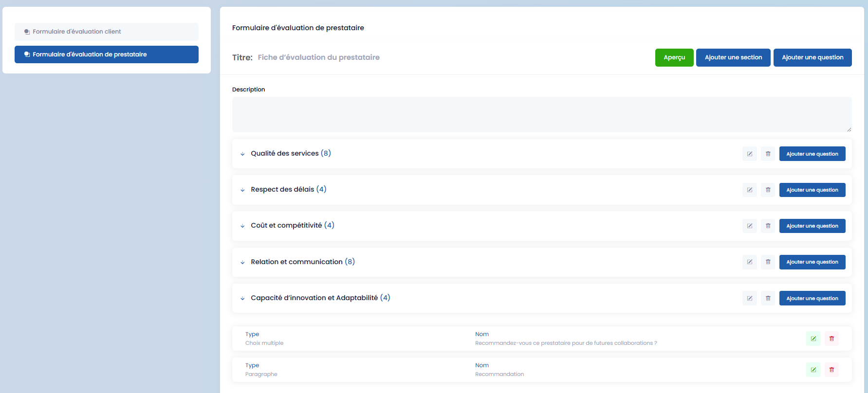Expand the Coût et compétitivité section
Image resolution: width=868 pixels, height=393 pixels.
click(242, 226)
